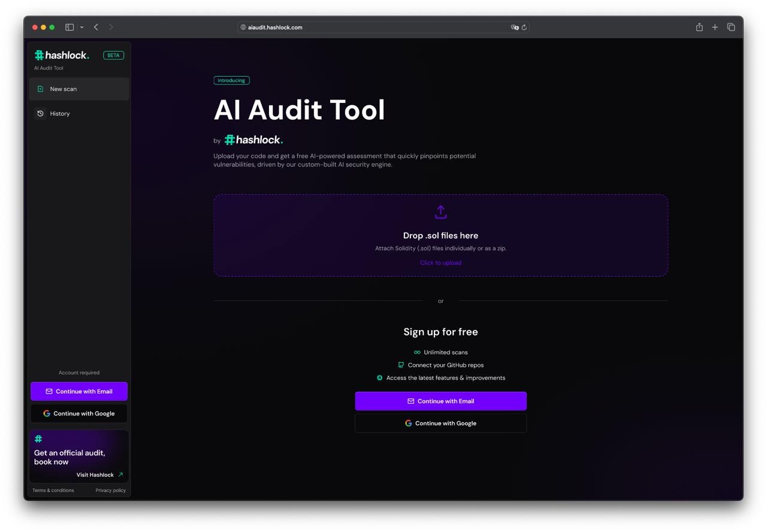Click the globe icon in address bar
This screenshot has height=532, width=767.
coord(243,27)
